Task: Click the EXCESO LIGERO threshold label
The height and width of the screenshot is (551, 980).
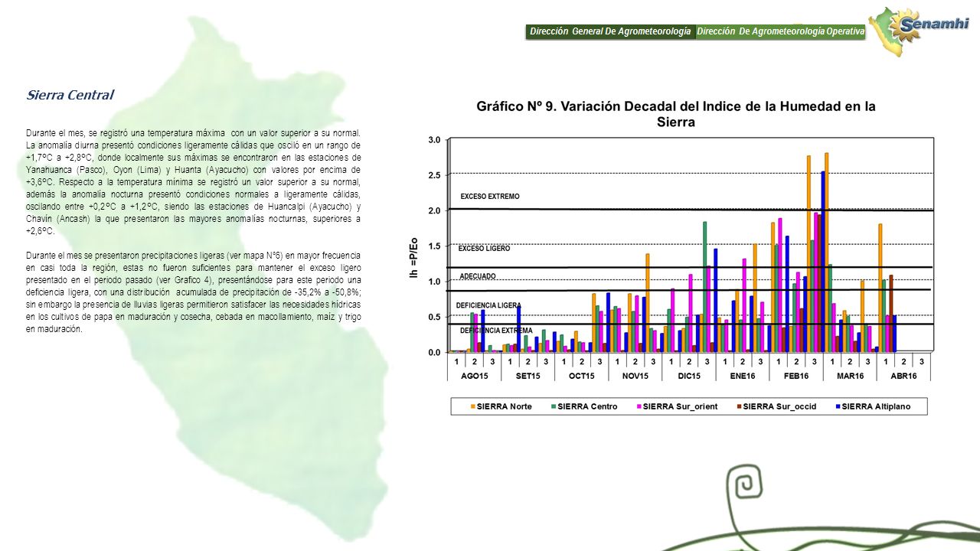Action: coord(484,249)
